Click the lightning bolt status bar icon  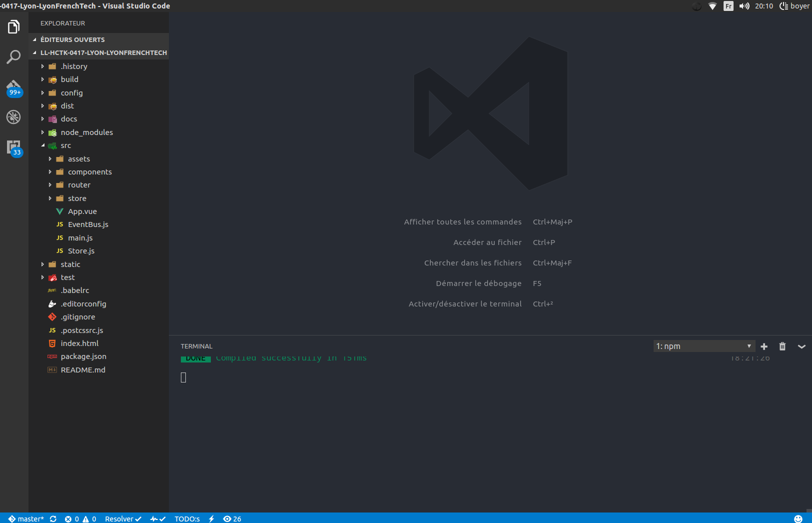point(211,518)
